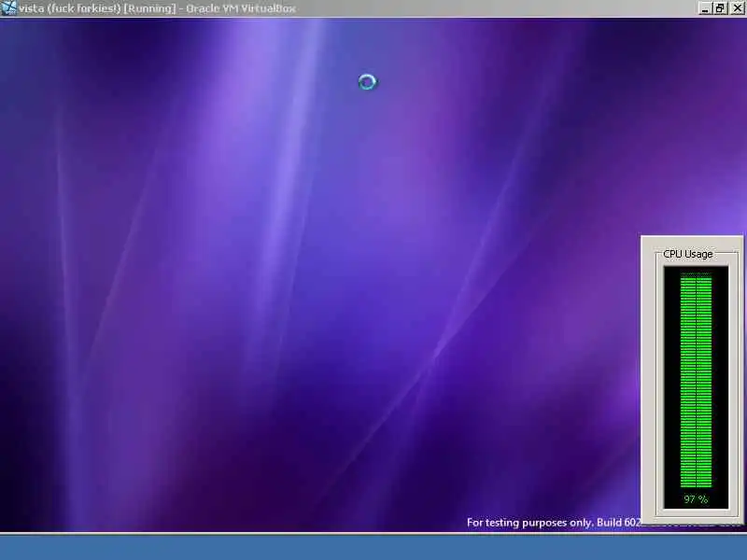Click the VirtualBox icon in title bar
The image size is (747, 560).
pyautogui.click(x=8, y=8)
